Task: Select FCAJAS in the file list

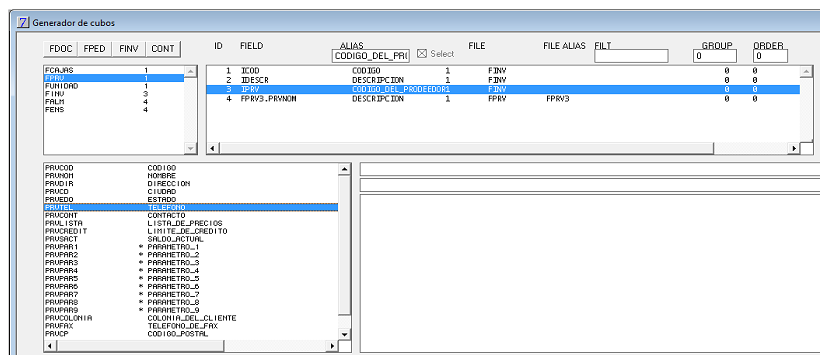Action: pyautogui.click(x=114, y=70)
